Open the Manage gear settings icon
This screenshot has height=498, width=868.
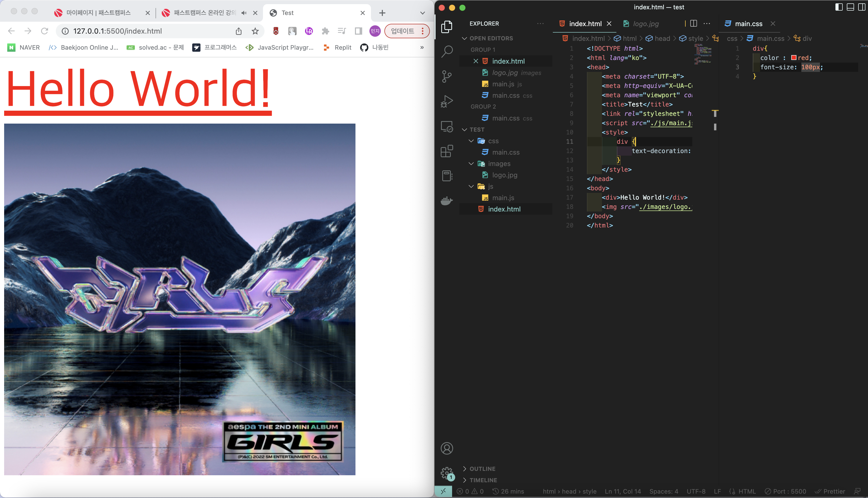click(447, 473)
